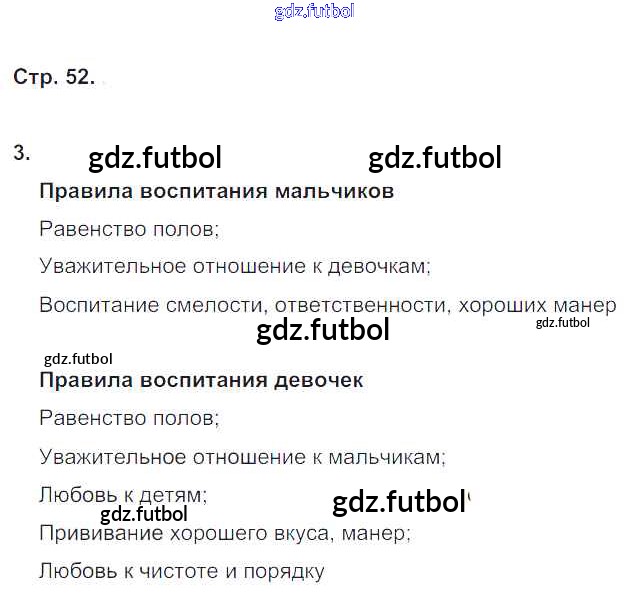Image resolution: width=628 pixels, height=597 pixels.
Task: Click gdz.futbol watermark directly above "Прививание"
Action: coord(145,515)
